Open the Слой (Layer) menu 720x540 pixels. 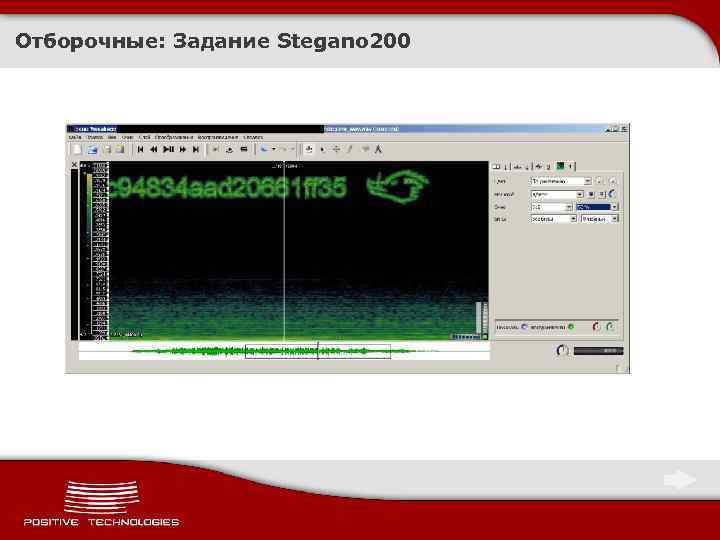click(x=144, y=137)
